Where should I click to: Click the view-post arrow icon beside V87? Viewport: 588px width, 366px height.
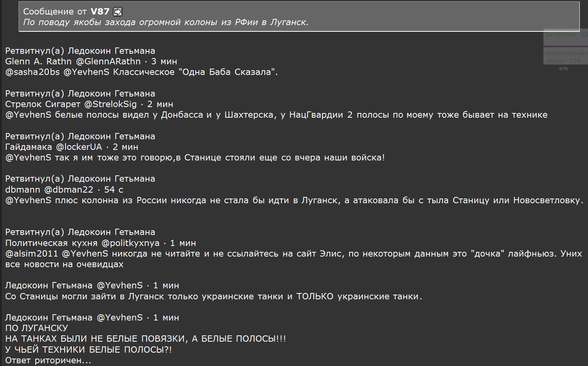(118, 12)
